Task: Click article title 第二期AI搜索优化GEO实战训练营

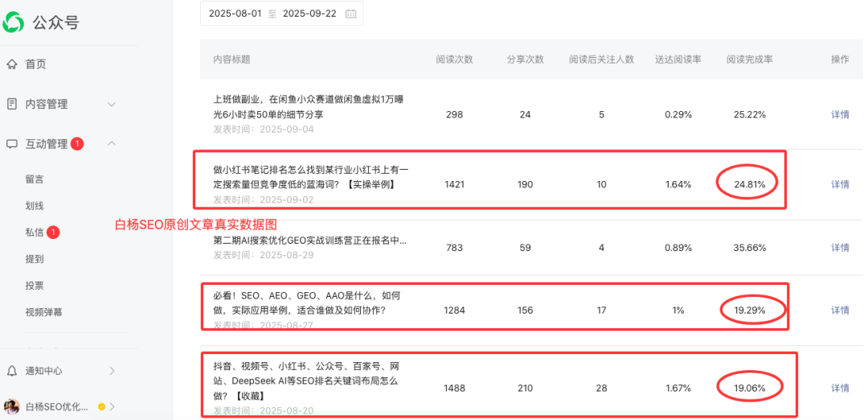Action: 310,241
